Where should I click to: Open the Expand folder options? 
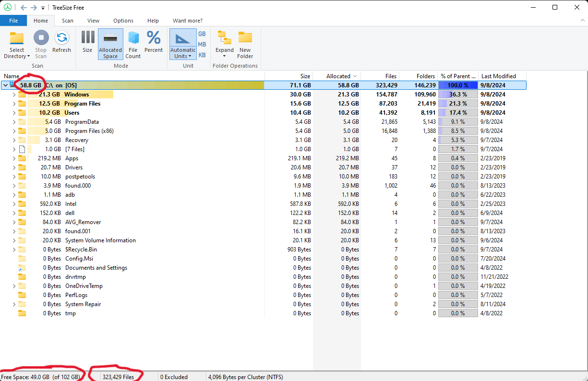coord(225,45)
